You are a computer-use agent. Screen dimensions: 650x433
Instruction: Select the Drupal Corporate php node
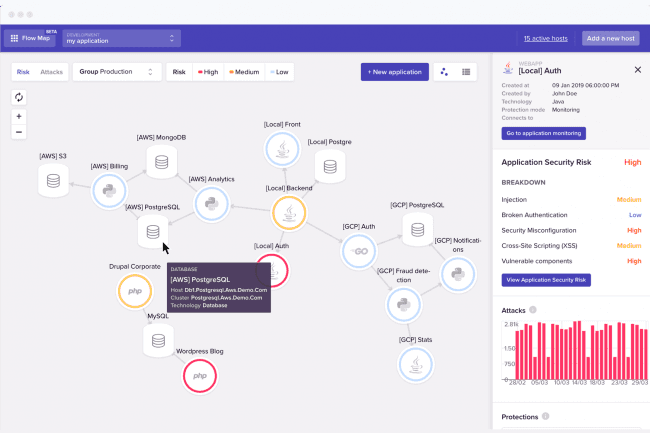(135, 291)
